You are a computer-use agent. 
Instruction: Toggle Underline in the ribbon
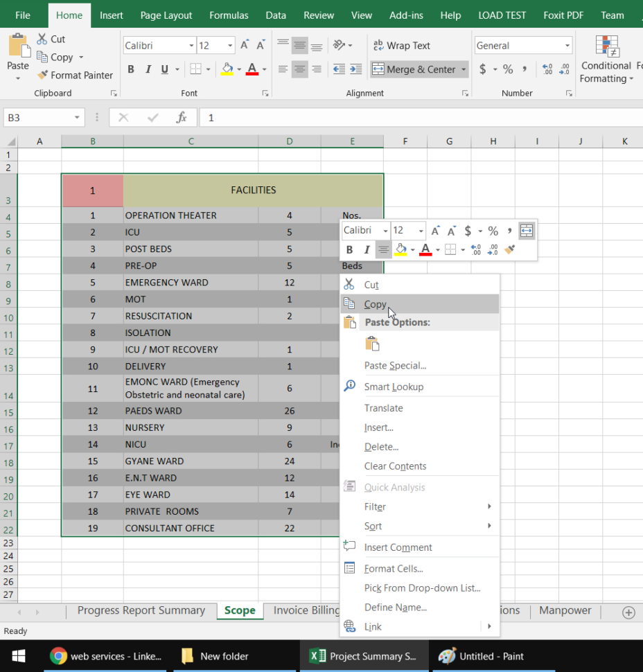pos(165,69)
